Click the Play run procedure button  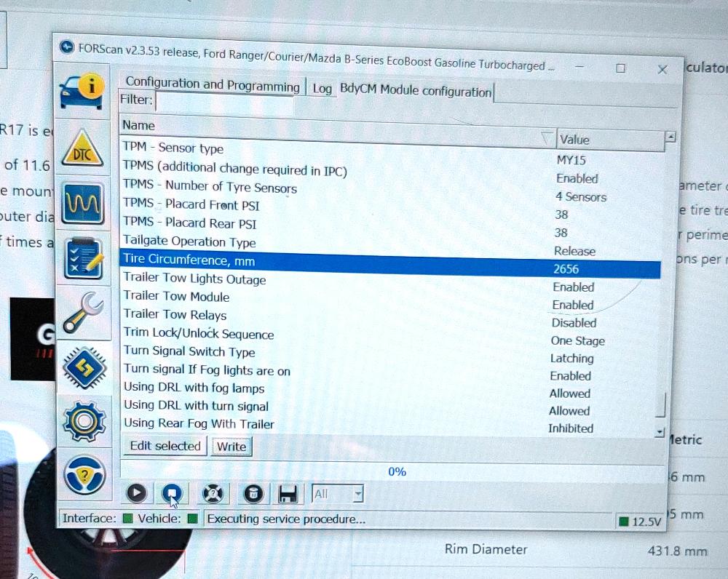tap(137, 492)
